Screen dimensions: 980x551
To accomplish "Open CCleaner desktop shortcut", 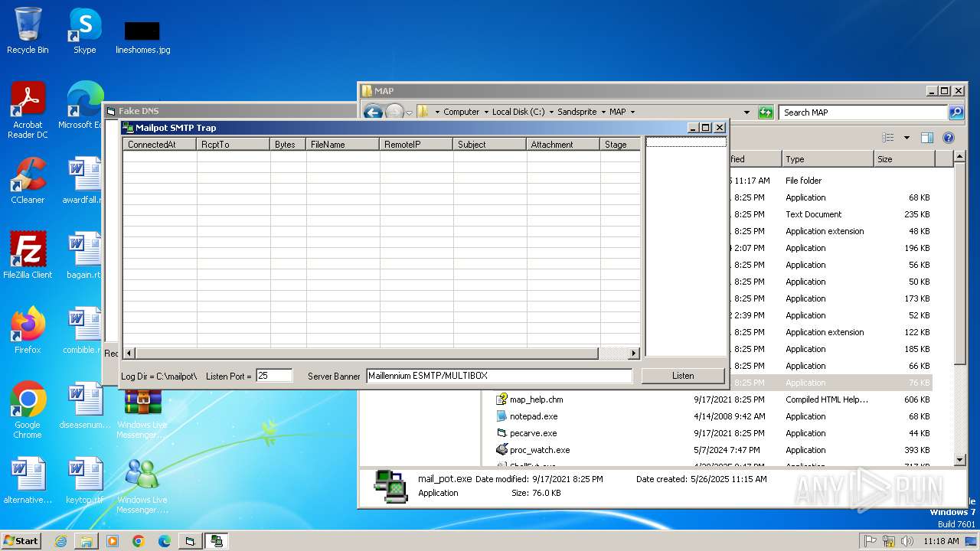I will (x=28, y=181).
